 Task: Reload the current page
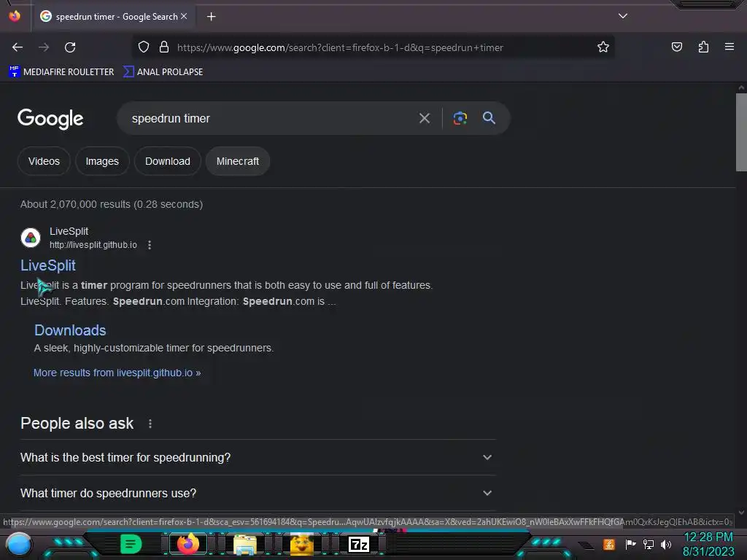(70, 47)
